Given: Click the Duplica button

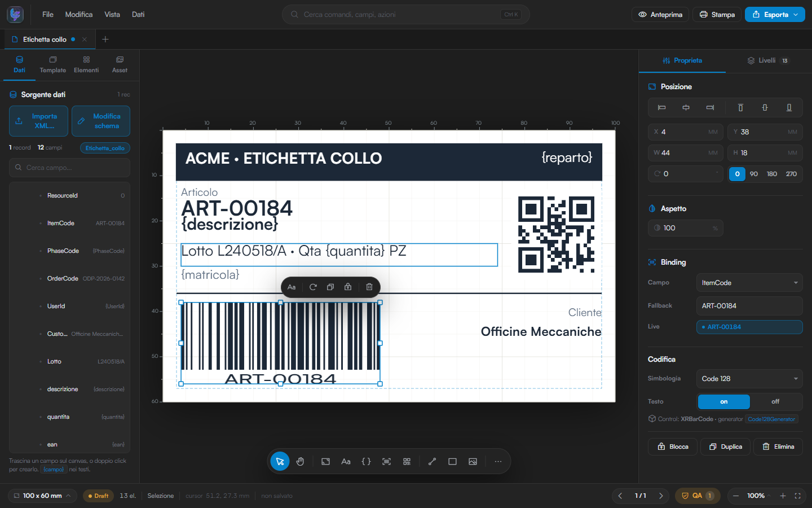Looking at the screenshot, I should (x=726, y=446).
